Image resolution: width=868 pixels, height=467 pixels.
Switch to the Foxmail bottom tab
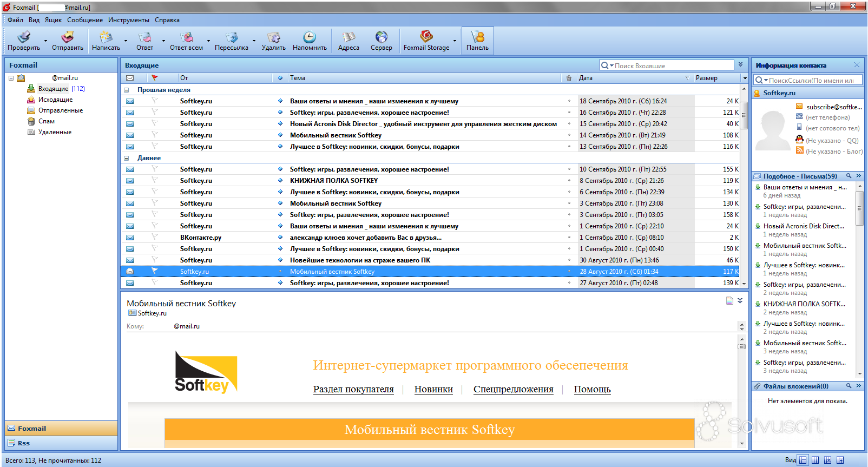coord(61,428)
